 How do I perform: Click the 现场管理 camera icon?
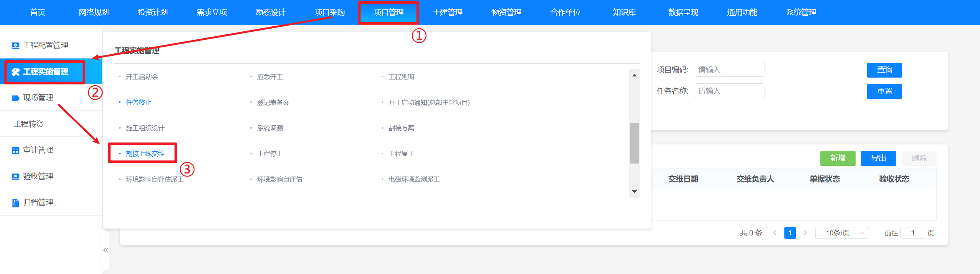15,98
